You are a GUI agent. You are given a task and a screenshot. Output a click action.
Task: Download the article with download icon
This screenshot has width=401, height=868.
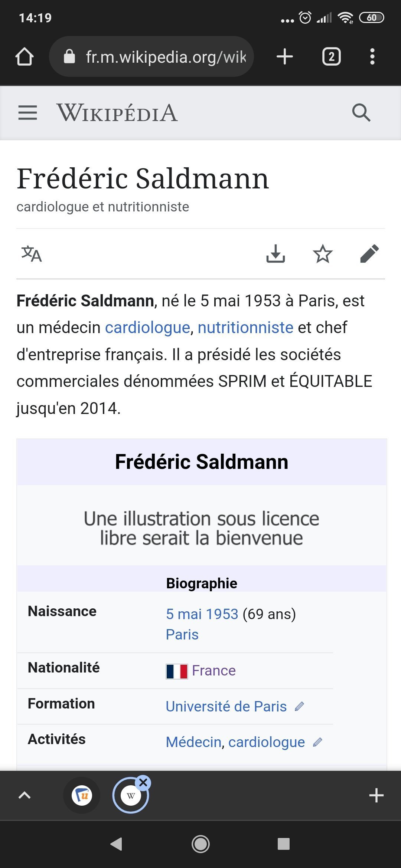276,254
